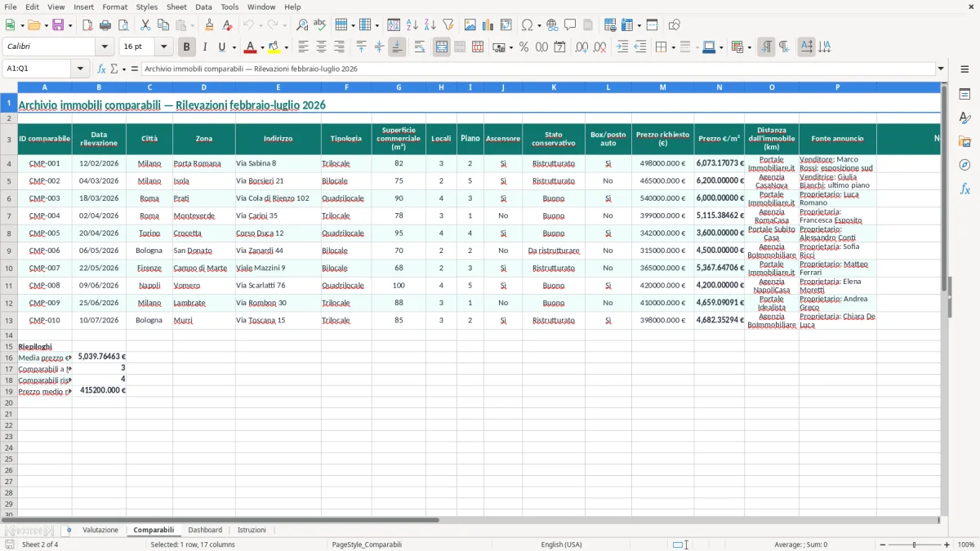Open the sidebar Navigator compass icon
Viewport: 980px width, 551px height.
(964, 165)
